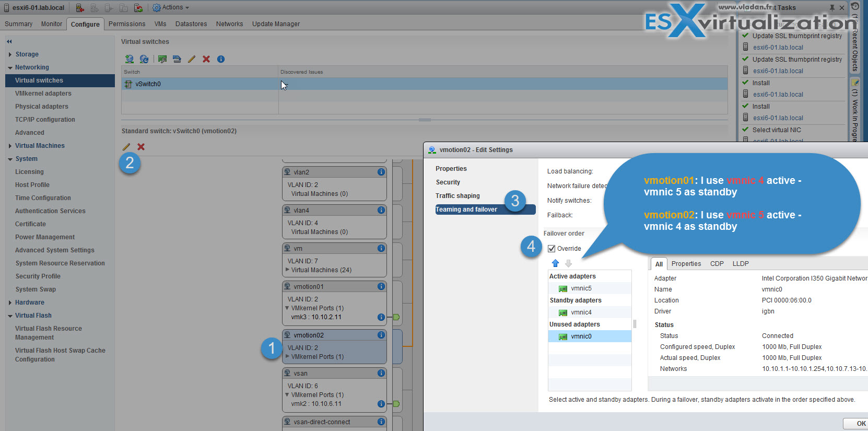Viewport: 868px width, 431px height.
Task: Click the info icon on vsan port group
Action: point(381,373)
